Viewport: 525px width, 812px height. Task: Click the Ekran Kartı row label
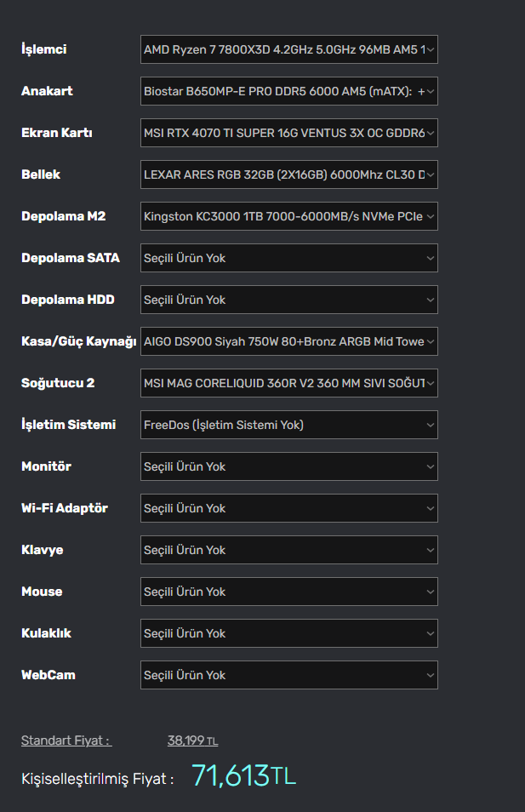57,133
